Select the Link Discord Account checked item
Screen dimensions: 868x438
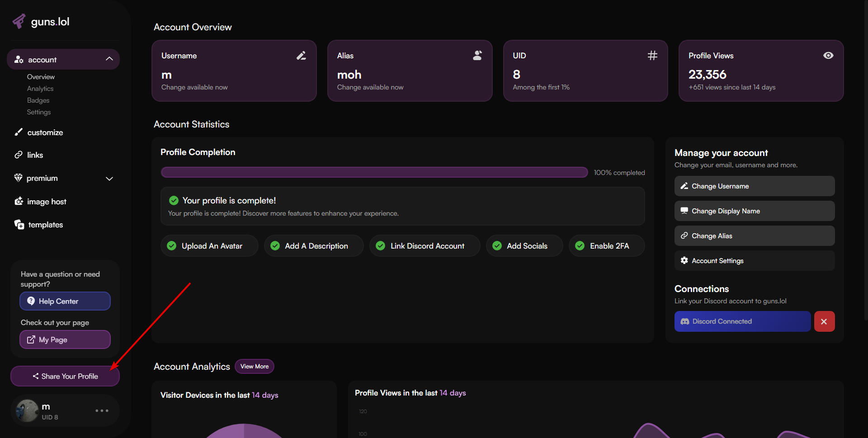[424, 246]
